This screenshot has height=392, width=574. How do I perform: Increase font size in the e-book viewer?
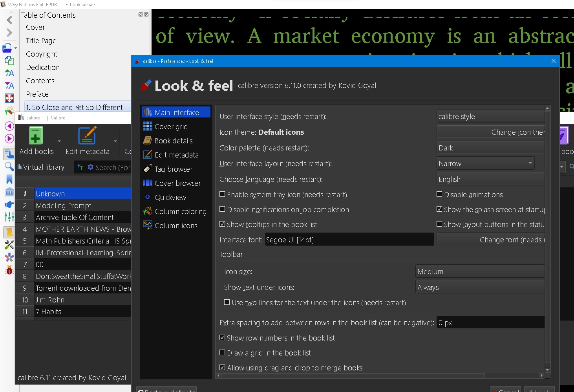(x=9, y=73)
